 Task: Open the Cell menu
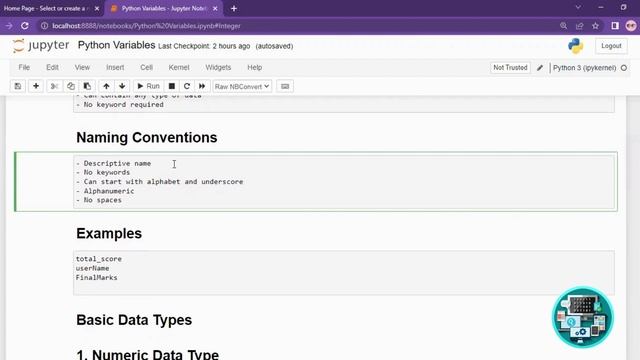click(x=147, y=67)
